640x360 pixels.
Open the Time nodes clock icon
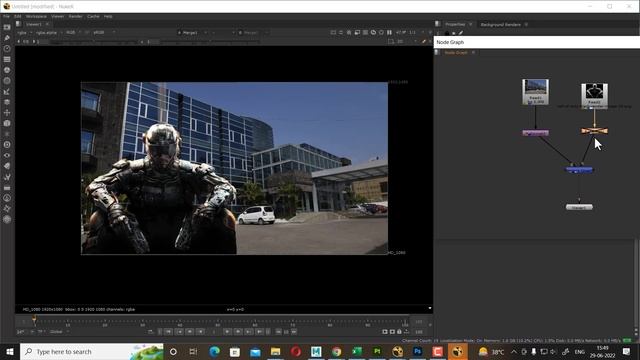7,49
